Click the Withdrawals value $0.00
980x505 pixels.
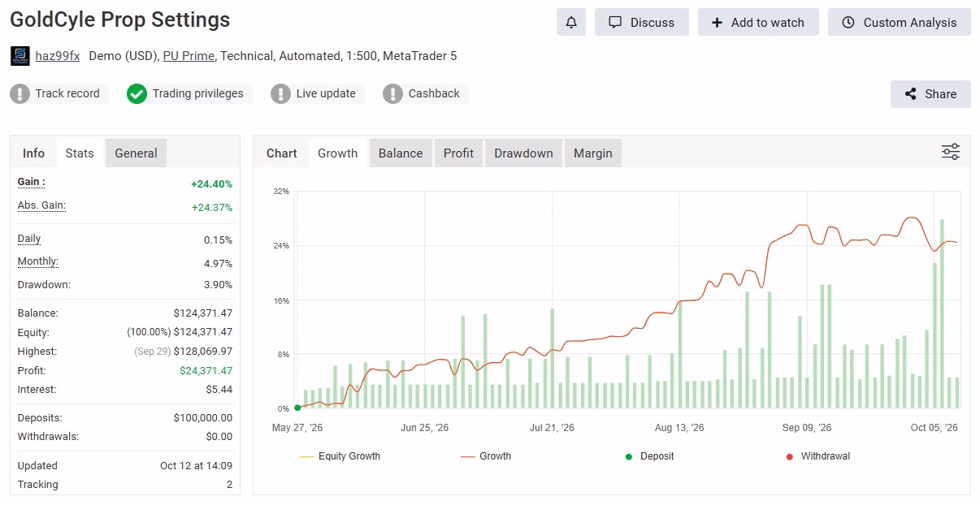point(219,437)
